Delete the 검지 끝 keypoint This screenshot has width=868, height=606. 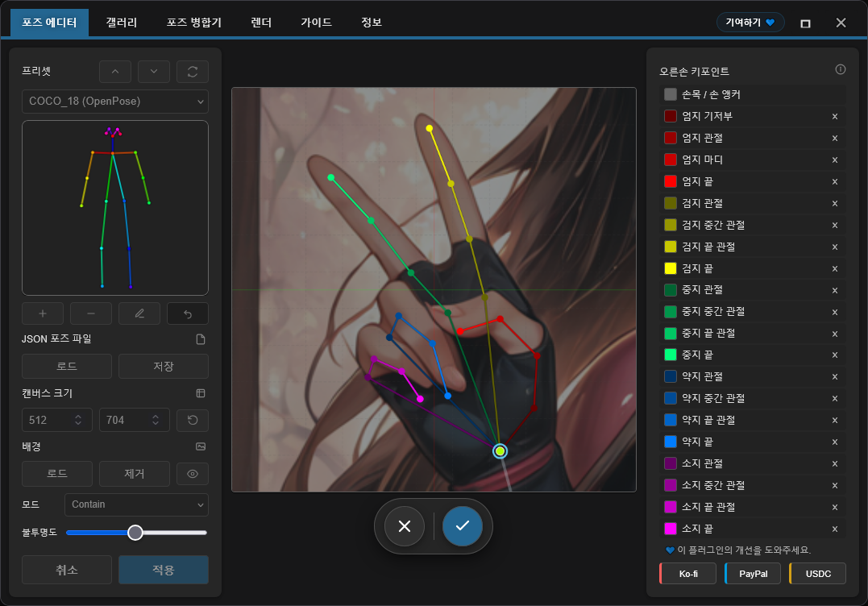[x=835, y=269]
